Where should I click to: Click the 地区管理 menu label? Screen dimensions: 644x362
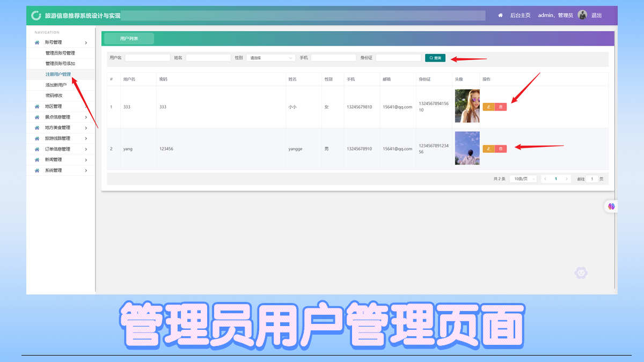point(54,107)
